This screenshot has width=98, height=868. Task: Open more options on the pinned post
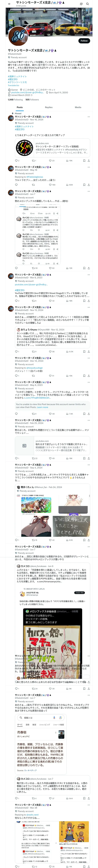click(89, 117)
